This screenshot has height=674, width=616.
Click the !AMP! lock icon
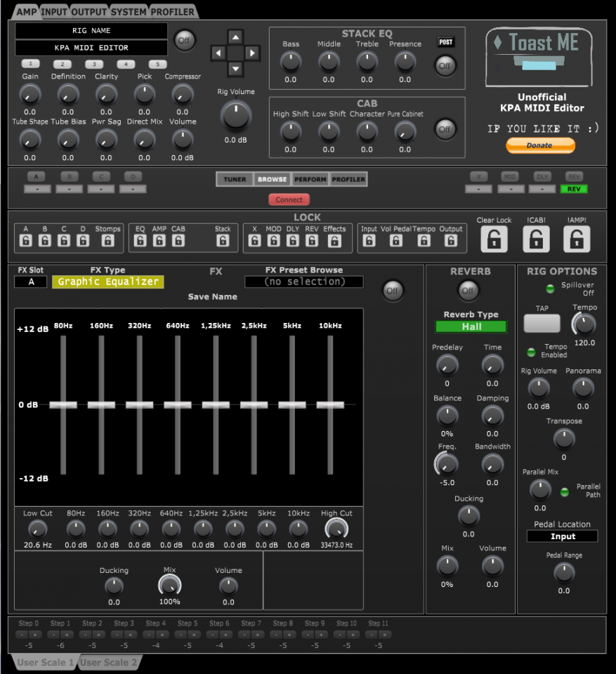577,239
